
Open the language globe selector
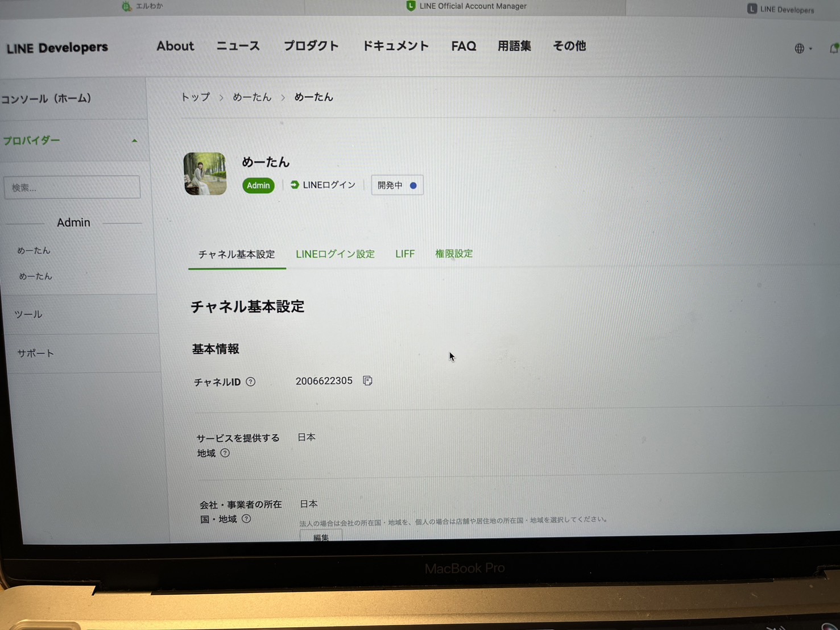click(802, 48)
